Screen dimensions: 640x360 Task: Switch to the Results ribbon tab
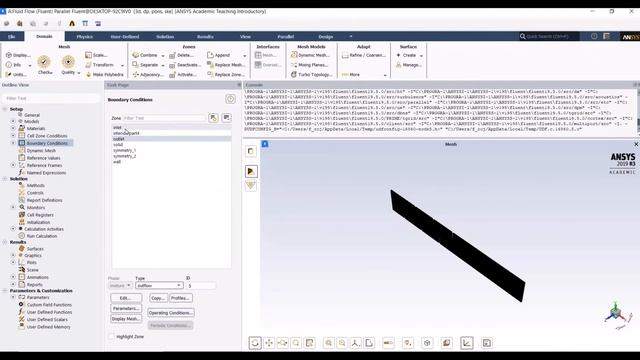tap(205, 36)
